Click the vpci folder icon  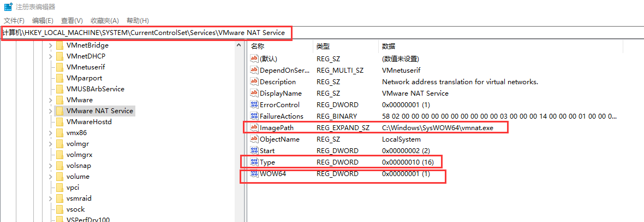pyautogui.click(x=59, y=188)
